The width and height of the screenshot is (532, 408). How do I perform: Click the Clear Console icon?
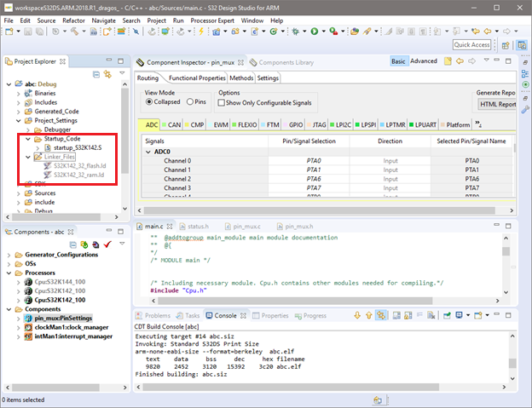point(431,315)
